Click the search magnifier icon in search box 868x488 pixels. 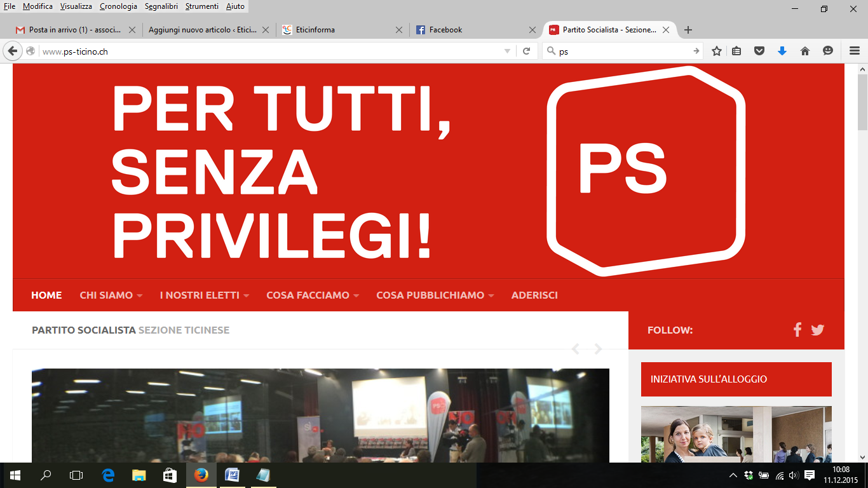pyautogui.click(x=551, y=51)
